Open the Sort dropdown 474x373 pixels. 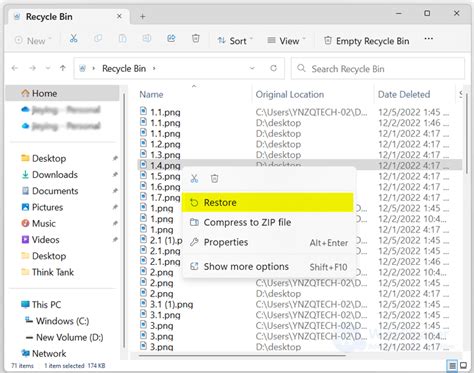click(235, 41)
